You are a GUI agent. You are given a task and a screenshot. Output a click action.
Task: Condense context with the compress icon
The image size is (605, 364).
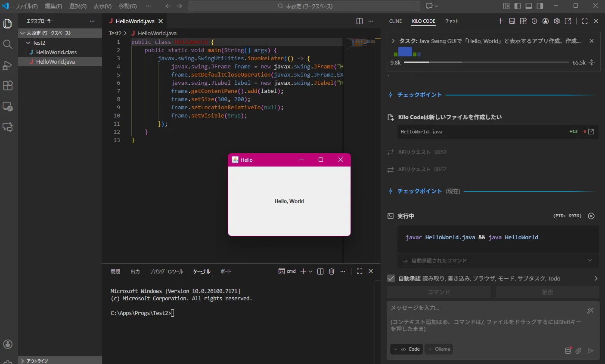[592, 62]
